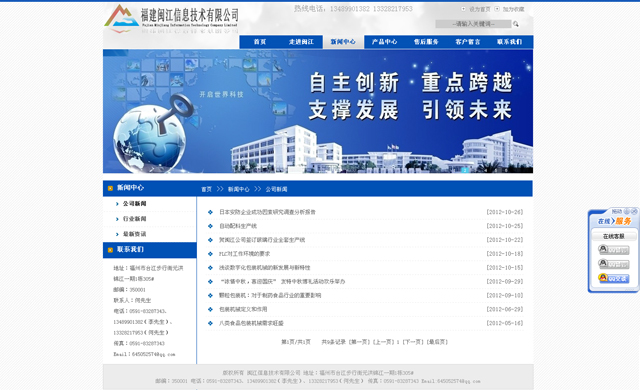Image resolution: width=640 pixels, height=390 pixels.
Task: Click 新闻中心 in the breadcrumb
Action: (x=238, y=189)
